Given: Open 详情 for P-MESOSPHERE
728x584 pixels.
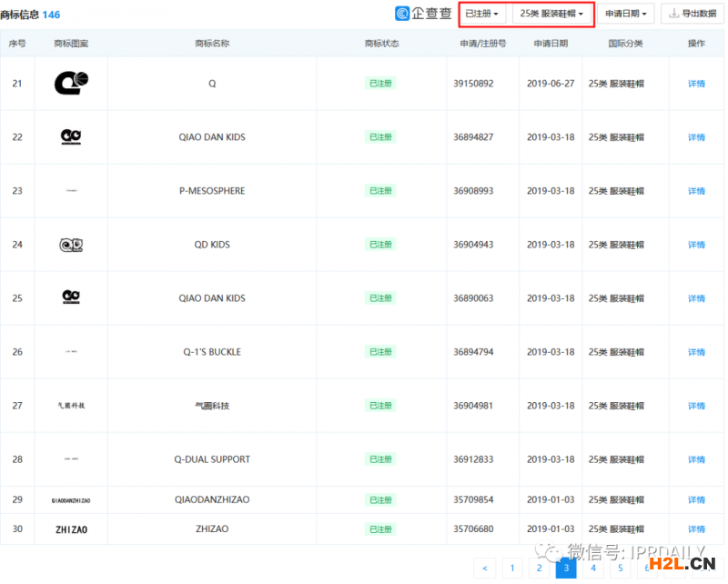Looking at the screenshot, I should pos(696,191).
